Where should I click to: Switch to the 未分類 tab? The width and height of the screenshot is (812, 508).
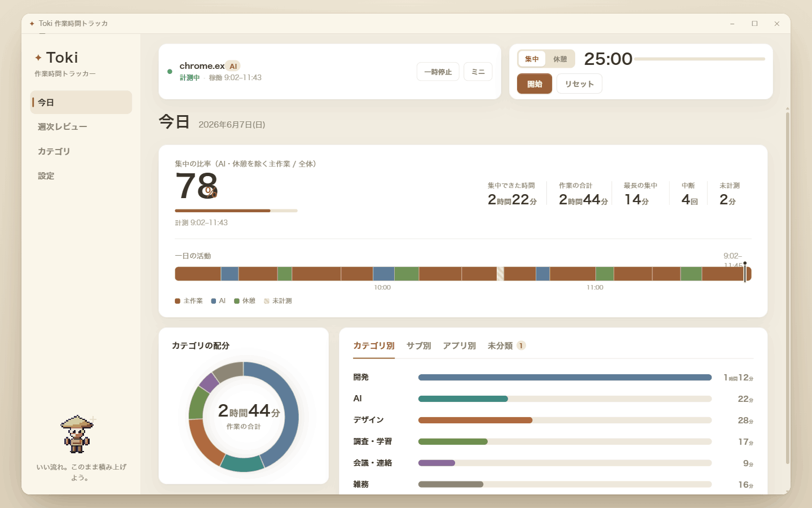pyautogui.click(x=507, y=345)
